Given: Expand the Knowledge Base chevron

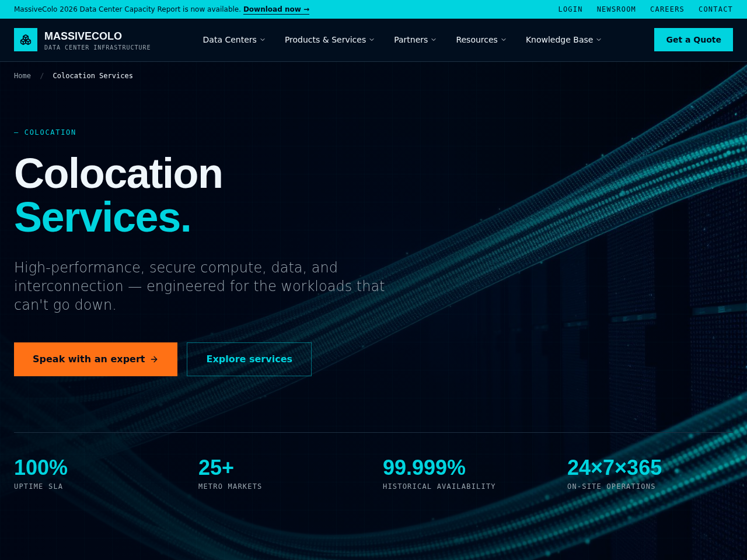Looking at the screenshot, I should [x=599, y=40].
